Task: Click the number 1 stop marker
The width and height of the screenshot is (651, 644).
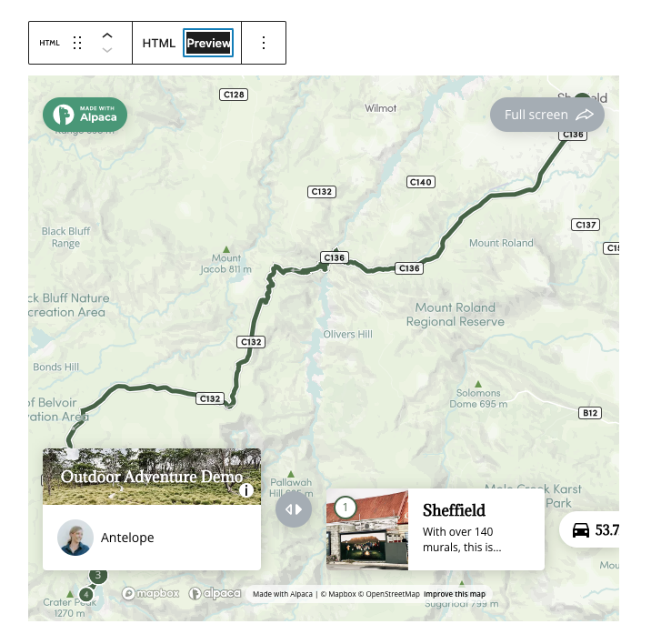Action: [x=345, y=507]
